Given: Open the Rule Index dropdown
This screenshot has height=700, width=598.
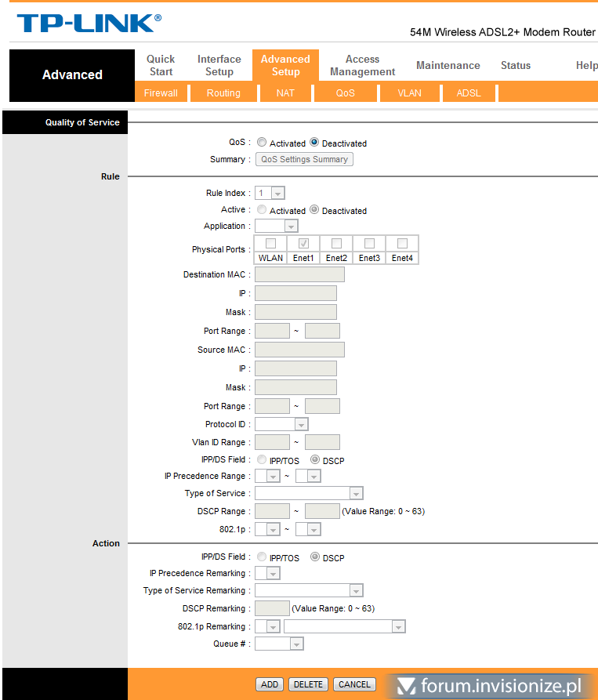Looking at the screenshot, I should tap(270, 193).
